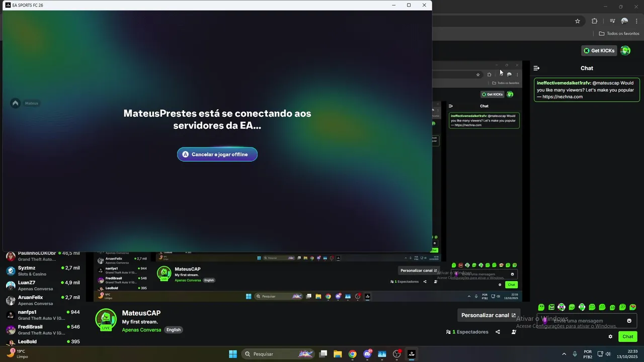
Task: Click the user icon beside share
Action: pos(514,332)
